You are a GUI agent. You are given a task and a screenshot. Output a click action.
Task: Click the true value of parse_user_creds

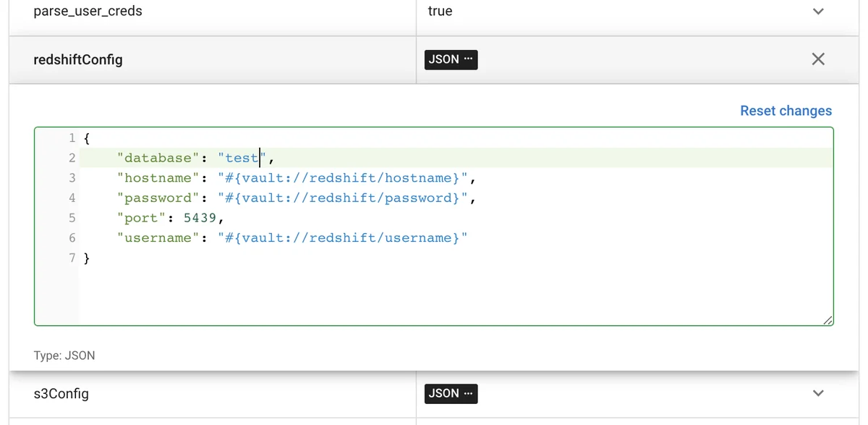click(x=440, y=12)
